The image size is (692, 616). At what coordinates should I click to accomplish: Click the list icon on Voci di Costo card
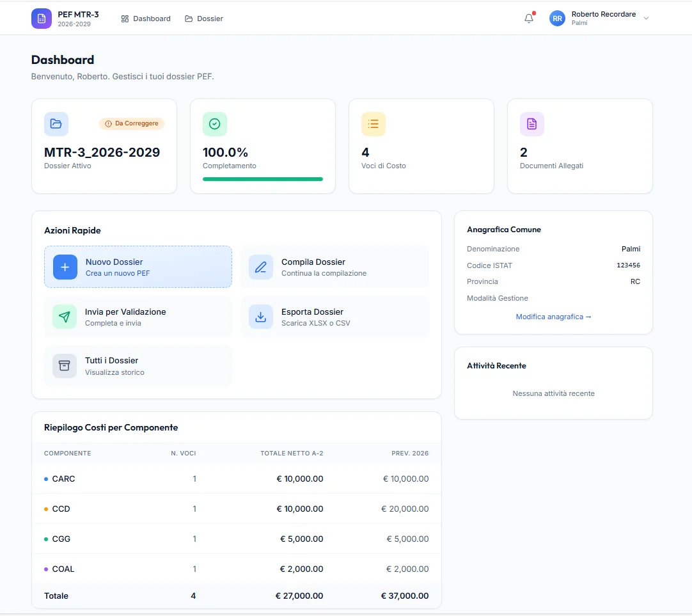point(374,124)
